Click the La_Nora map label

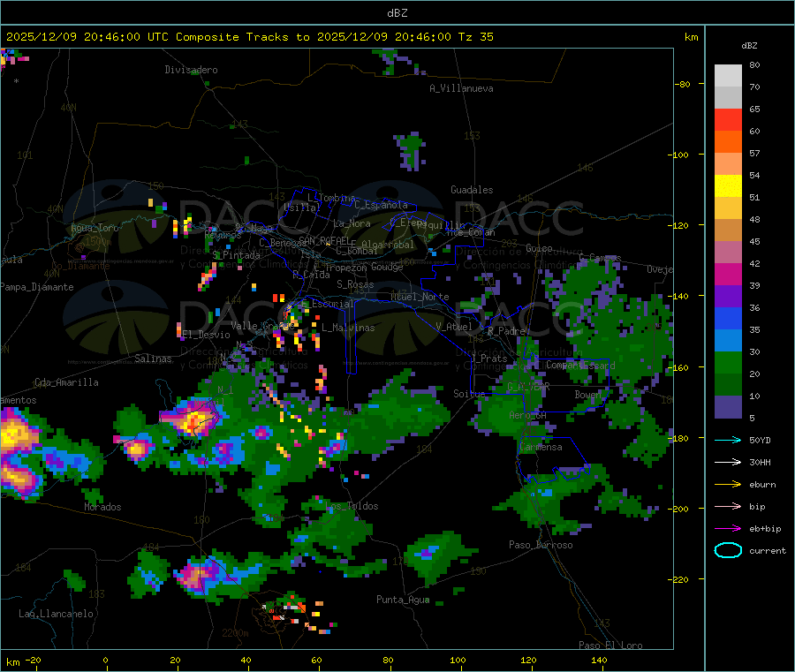[x=352, y=223]
